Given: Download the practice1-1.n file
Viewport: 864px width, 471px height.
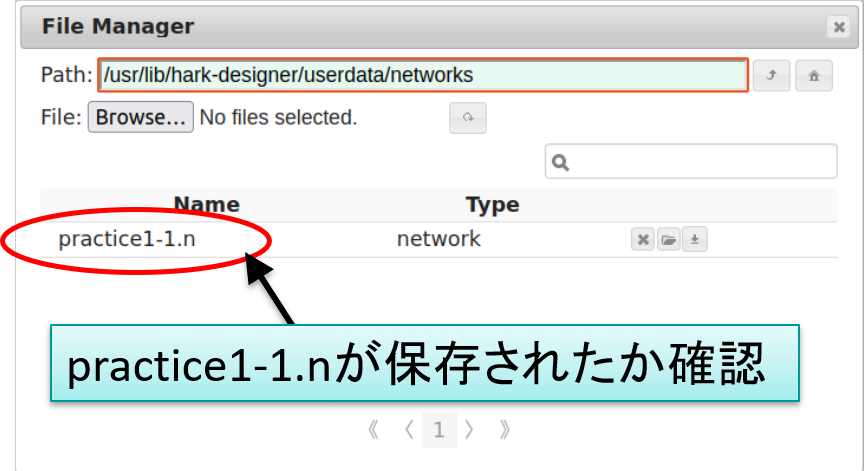Looking at the screenshot, I should pyautogui.click(x=695, y=240).
